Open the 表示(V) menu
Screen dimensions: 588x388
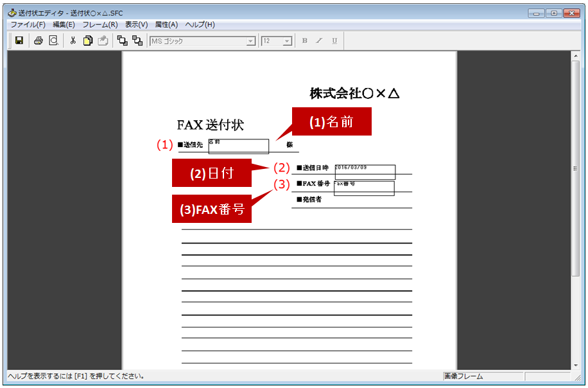point(137,24)
